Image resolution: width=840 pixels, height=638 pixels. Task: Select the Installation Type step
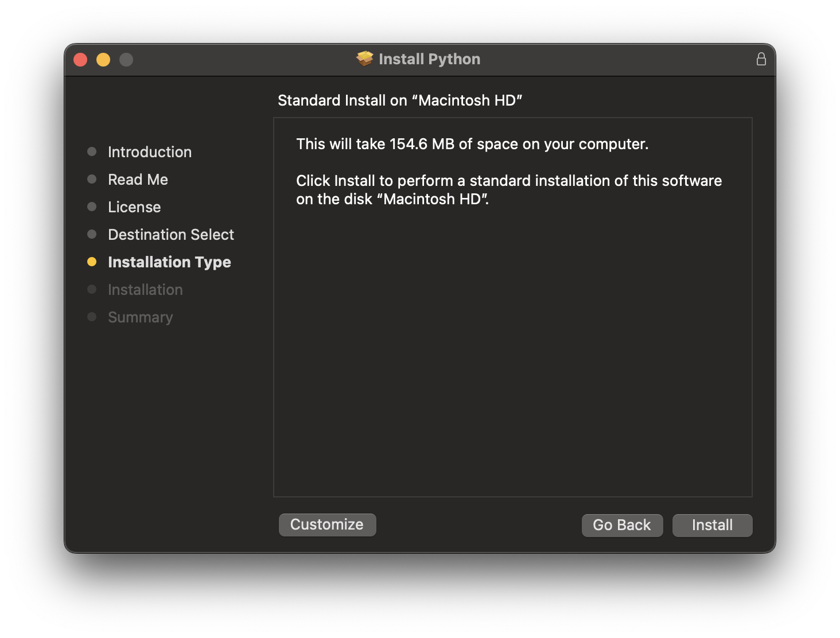[169, 262]
